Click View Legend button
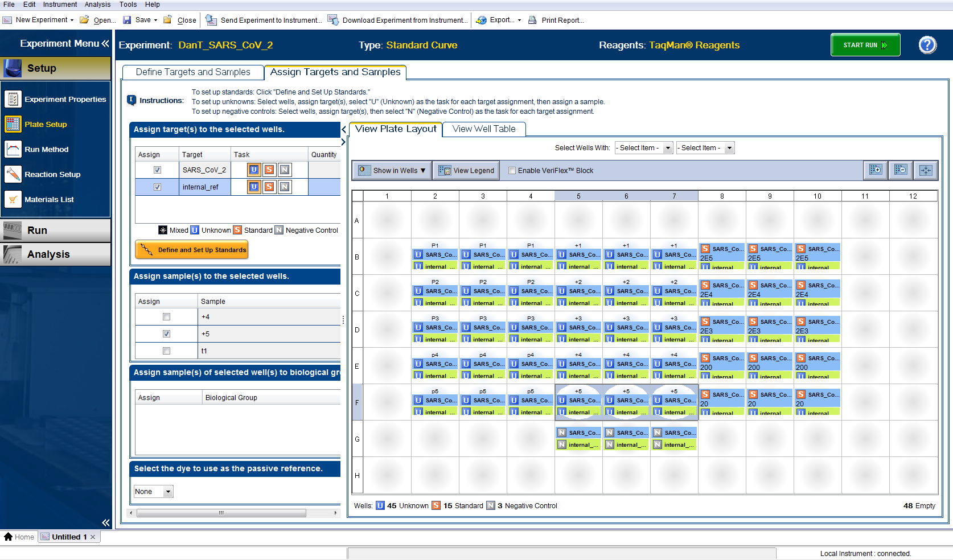 point(466,170)
